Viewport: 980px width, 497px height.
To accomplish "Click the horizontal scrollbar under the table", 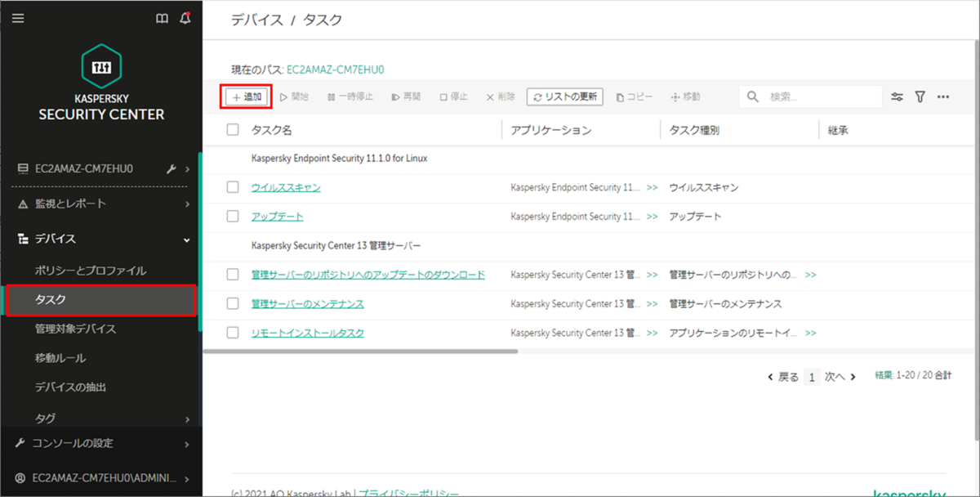I will point(360,351).
